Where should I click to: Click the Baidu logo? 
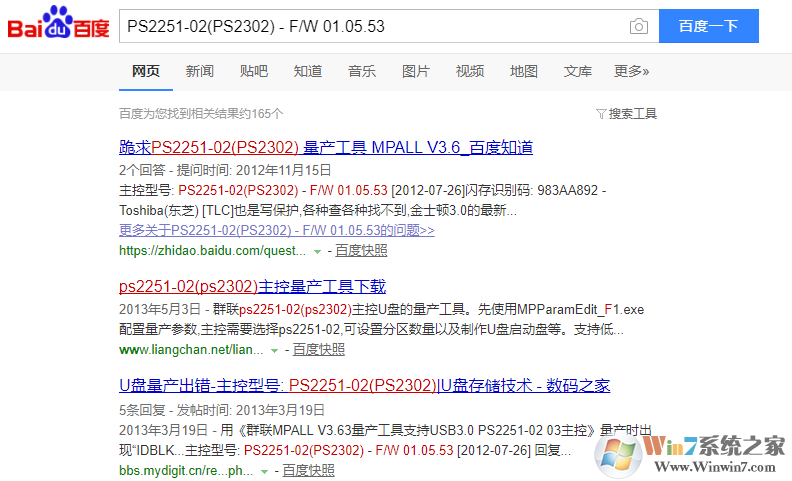point(58,23)
